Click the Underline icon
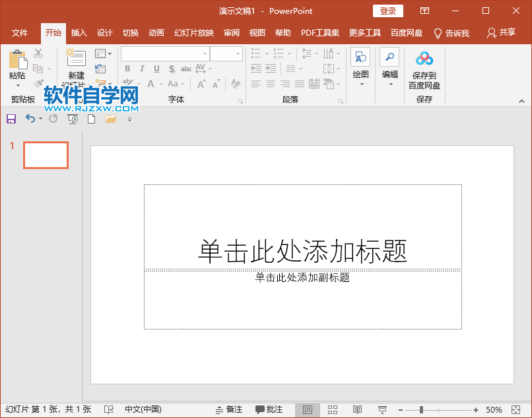Viewport: 532px width, 418px height. [156, 68]
